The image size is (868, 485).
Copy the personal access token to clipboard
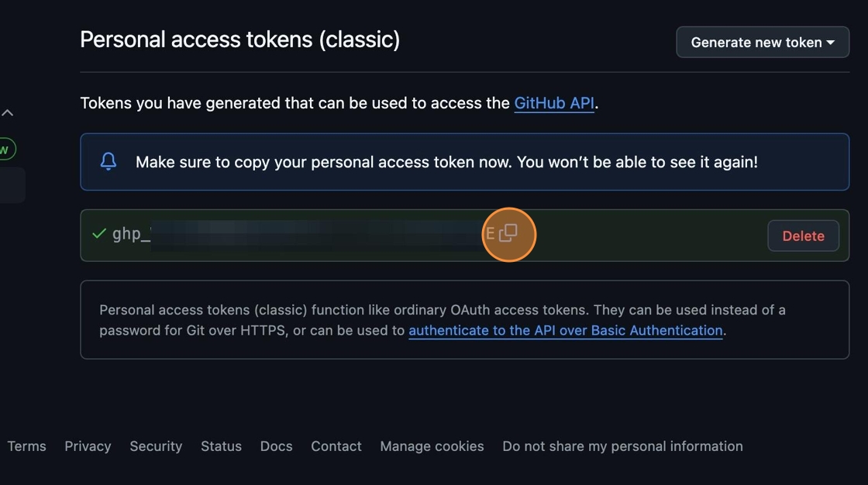tap(508, 233)
